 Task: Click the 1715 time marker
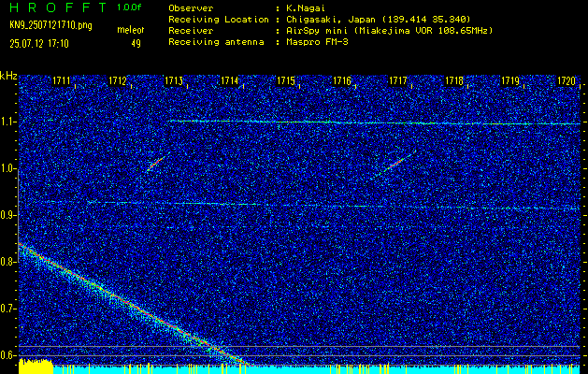point(286,80)
